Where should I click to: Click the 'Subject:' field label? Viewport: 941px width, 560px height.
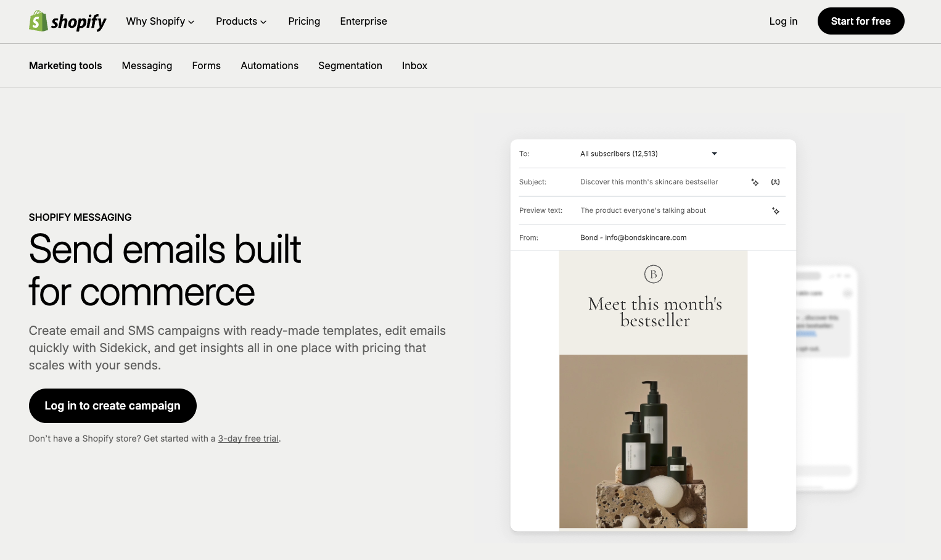point(533,182)
